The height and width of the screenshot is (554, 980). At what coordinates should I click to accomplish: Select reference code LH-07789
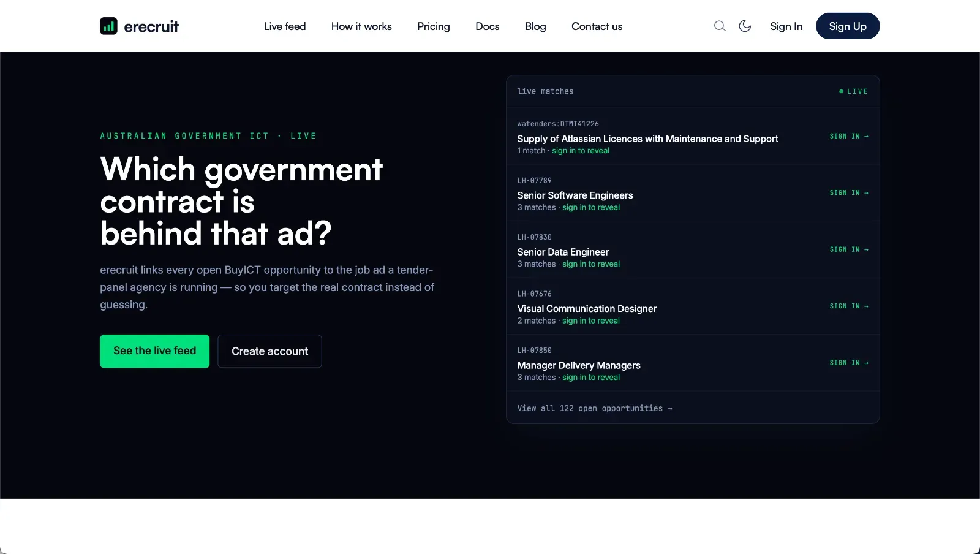tap(534, 181)
